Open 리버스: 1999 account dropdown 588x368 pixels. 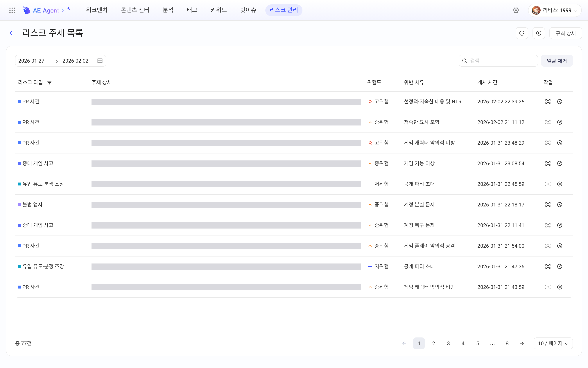pos(555,10)
